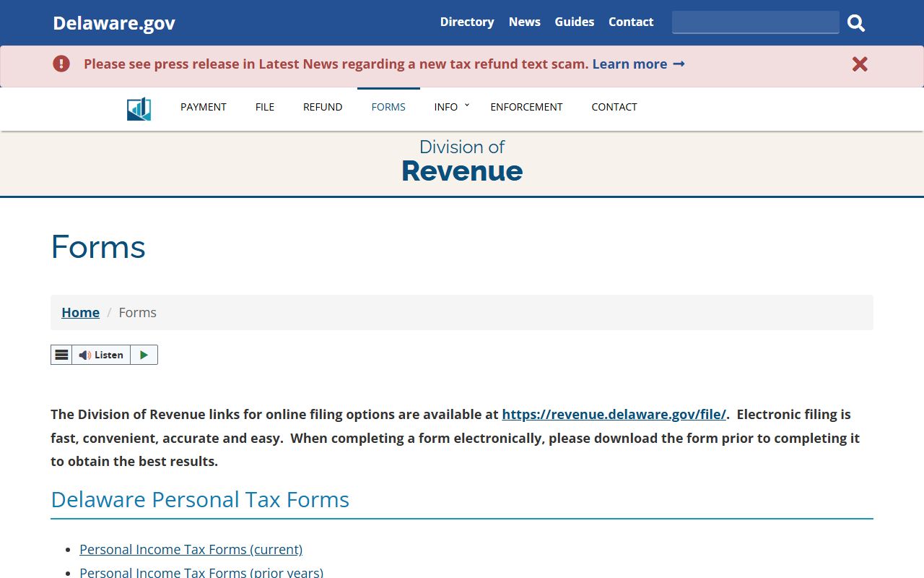Open the Contact link in top header
The height and width of the screenshot is (578, 924).
[631, 22]
